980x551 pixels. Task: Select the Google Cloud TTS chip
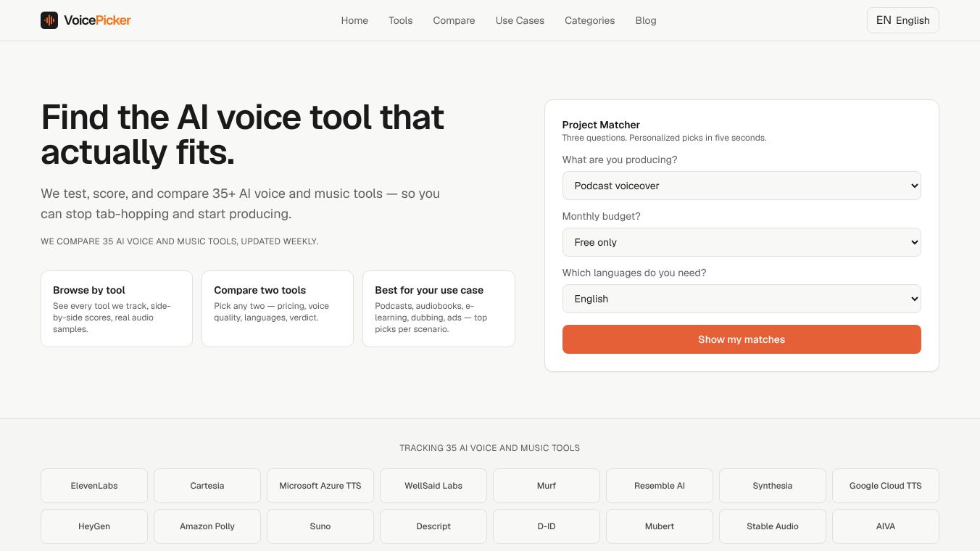[886, 486]
